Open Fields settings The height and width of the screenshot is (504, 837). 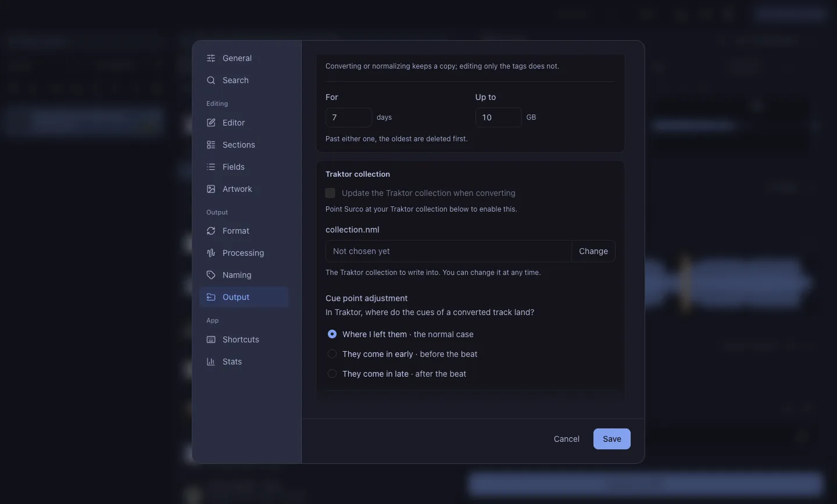[244, 167]
